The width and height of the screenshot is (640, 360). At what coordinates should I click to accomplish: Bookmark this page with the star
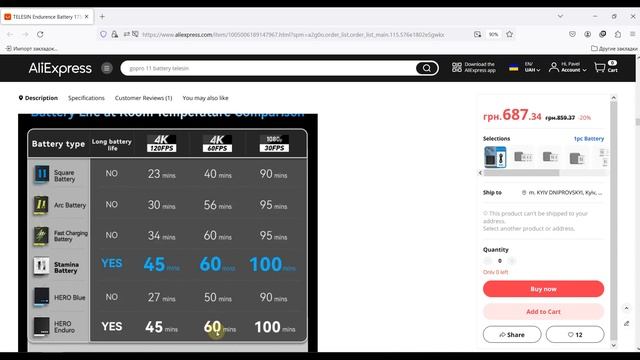[509, 34]
